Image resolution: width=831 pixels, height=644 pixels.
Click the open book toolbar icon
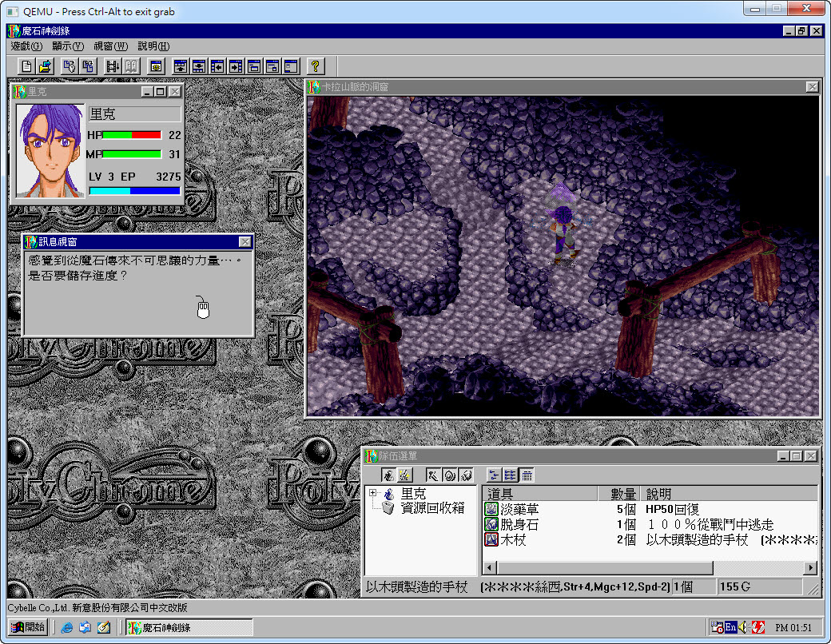[131, 66]
